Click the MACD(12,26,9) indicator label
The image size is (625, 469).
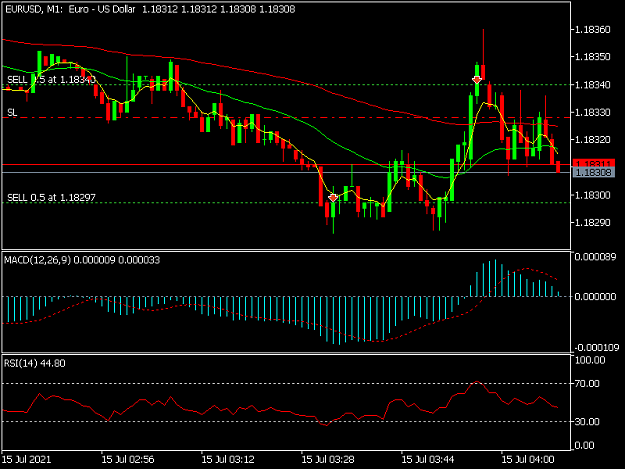(x=82, y=260)
